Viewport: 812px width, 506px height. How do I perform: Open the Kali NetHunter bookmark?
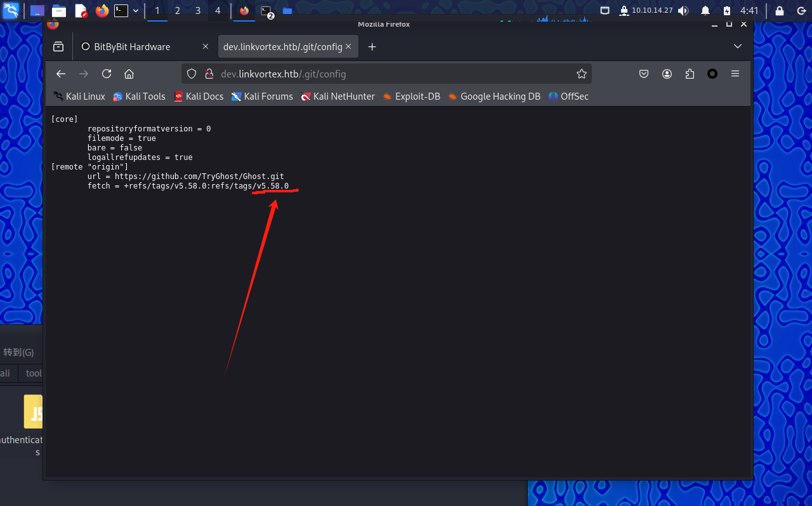[x=338, y=97]
